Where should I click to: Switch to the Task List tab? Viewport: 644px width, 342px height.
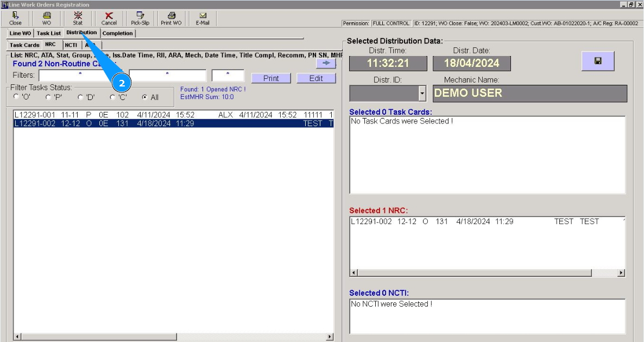48,33
